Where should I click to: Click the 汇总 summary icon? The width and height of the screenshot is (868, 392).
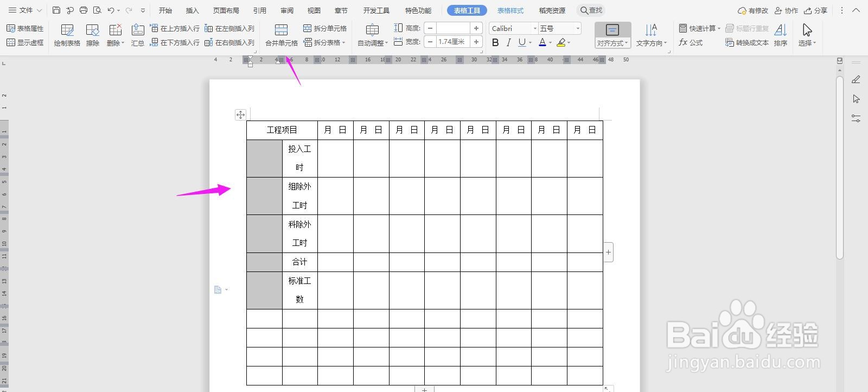coord(138,35)
